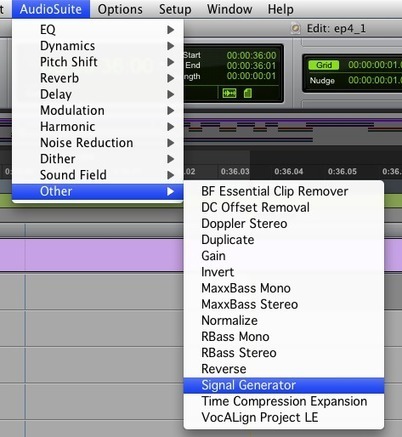
Task: Expand the Harmonic submenu
Action: coord(98,127)
